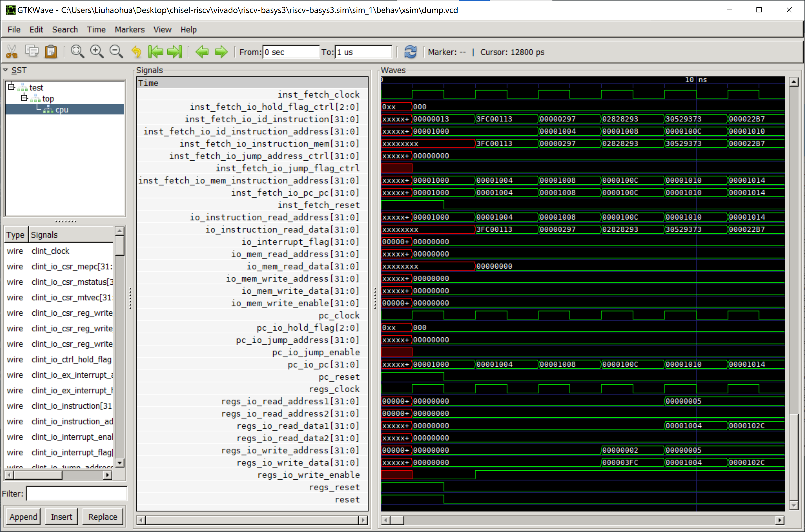Viewport: 805px width, 532px height.
Task: Click the Cut scissors icon
Action: (x=12, y=52)
